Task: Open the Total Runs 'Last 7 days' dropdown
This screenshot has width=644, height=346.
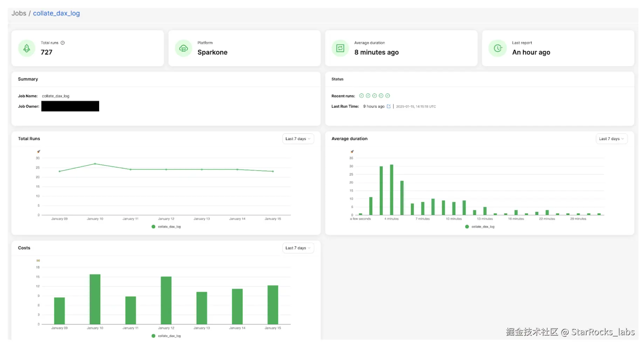Action: pos(298,139)
